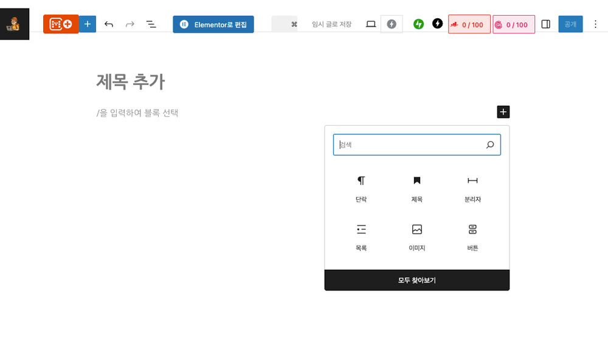Click 임시 글로 저장 to save draft
The width and height of the screenshot is (608, 364).
point(331,24)
